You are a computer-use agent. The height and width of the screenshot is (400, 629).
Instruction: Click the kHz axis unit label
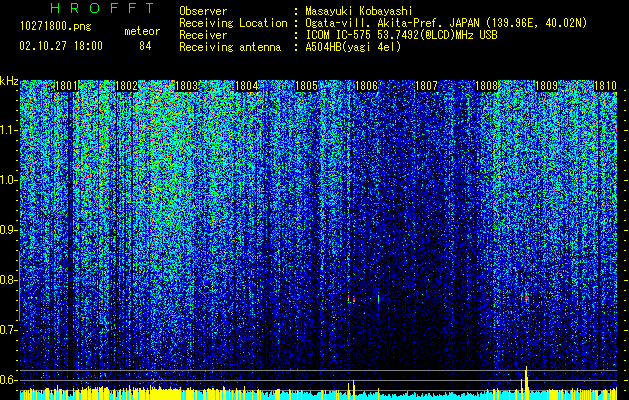(x=9, y=81)
